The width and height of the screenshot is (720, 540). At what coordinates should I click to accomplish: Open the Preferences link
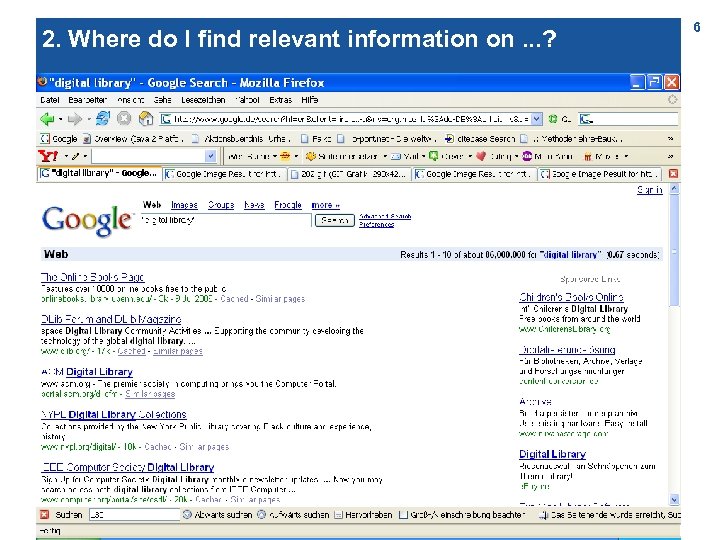coord(377,225)
